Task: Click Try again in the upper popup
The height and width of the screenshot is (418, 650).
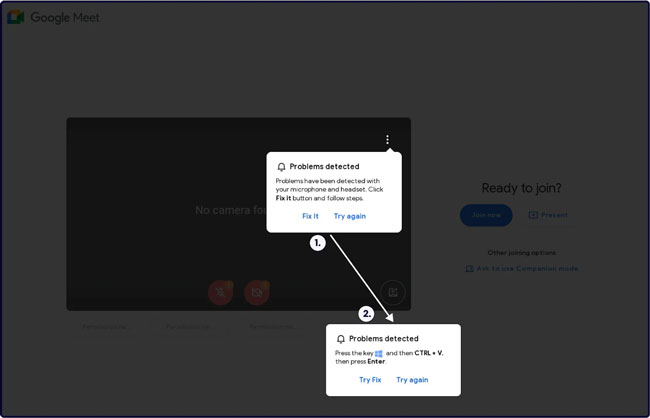Action: (349, 216)
